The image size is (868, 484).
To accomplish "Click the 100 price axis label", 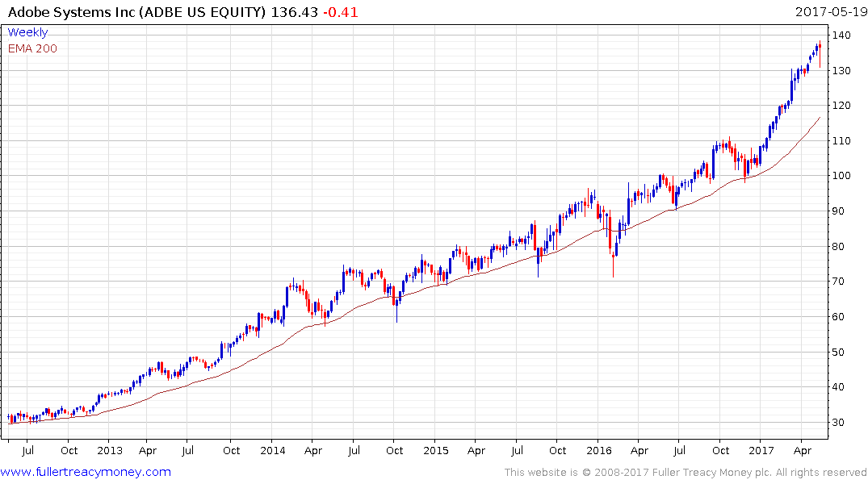I will point(841,175).
